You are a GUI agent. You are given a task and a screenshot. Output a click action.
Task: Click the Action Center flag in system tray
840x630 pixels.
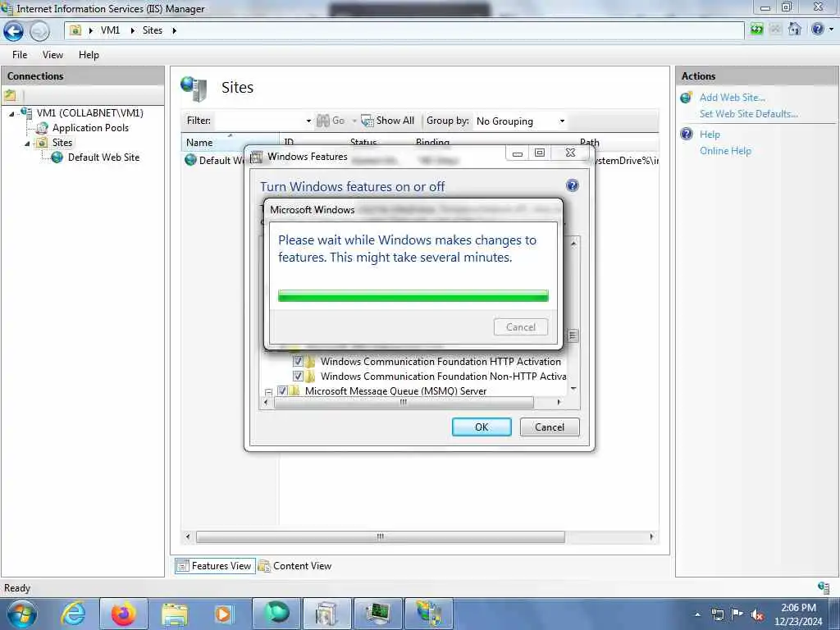(737, 614)
